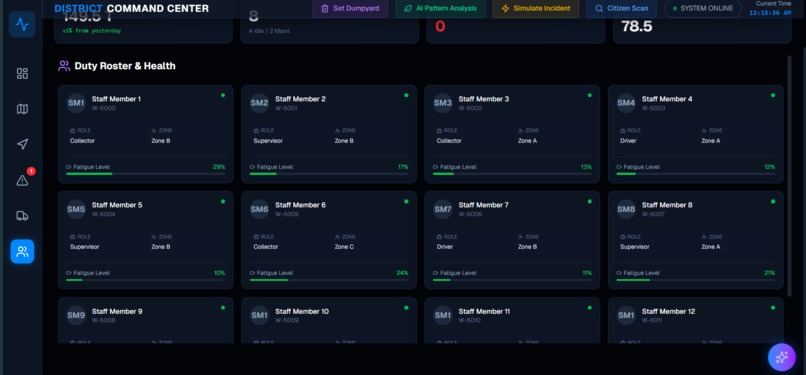Run AI Pattern Analysis
Image resolution: width=806 pixels, height=375 pixels.
[440, 9]
